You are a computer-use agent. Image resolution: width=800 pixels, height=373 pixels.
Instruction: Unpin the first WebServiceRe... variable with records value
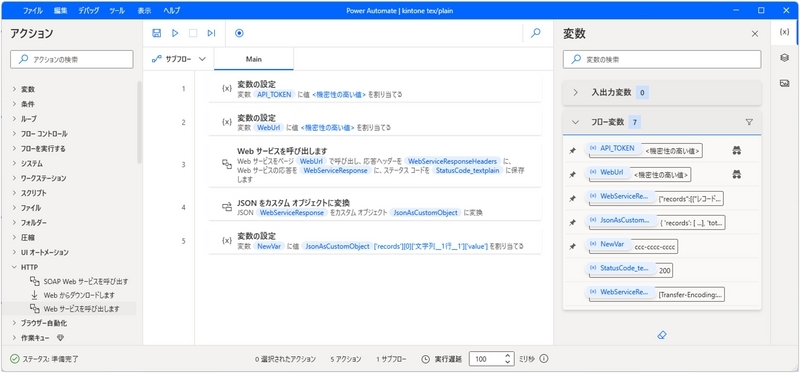point(572,198)
